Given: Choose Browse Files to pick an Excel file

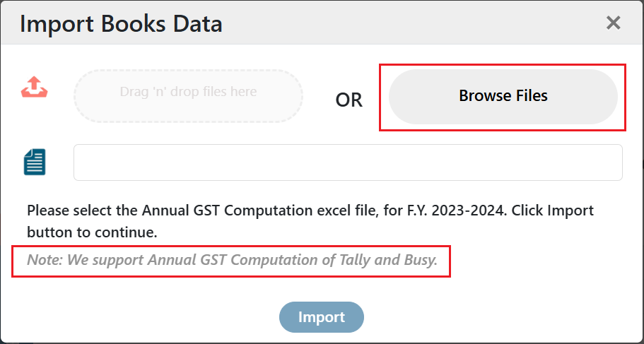Looking at the screenshot, I should coord(503,97).
